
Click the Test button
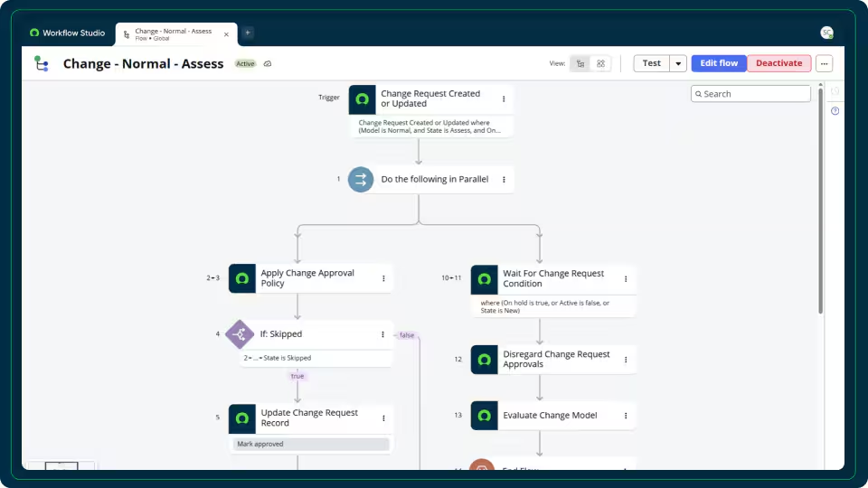pyautogui.click(x=652, y=63)
